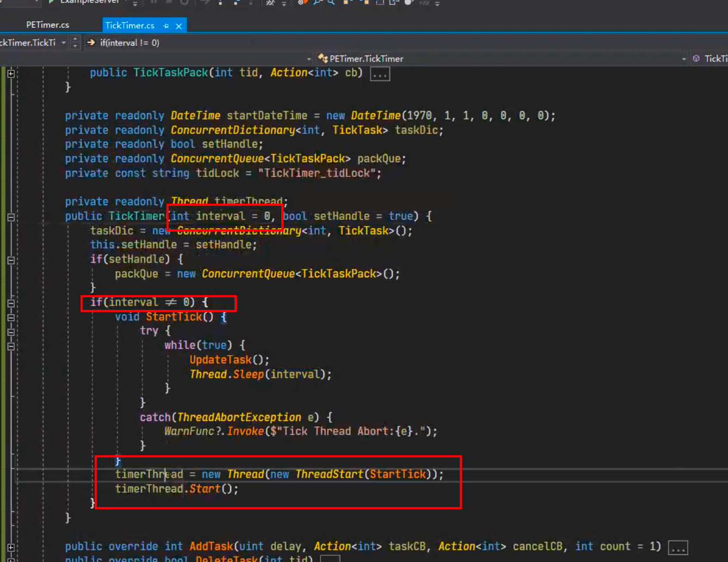Viewport: 728px width, 562px height.
Task: Click the StartTick function declaration name
Action: pos(174,316)
